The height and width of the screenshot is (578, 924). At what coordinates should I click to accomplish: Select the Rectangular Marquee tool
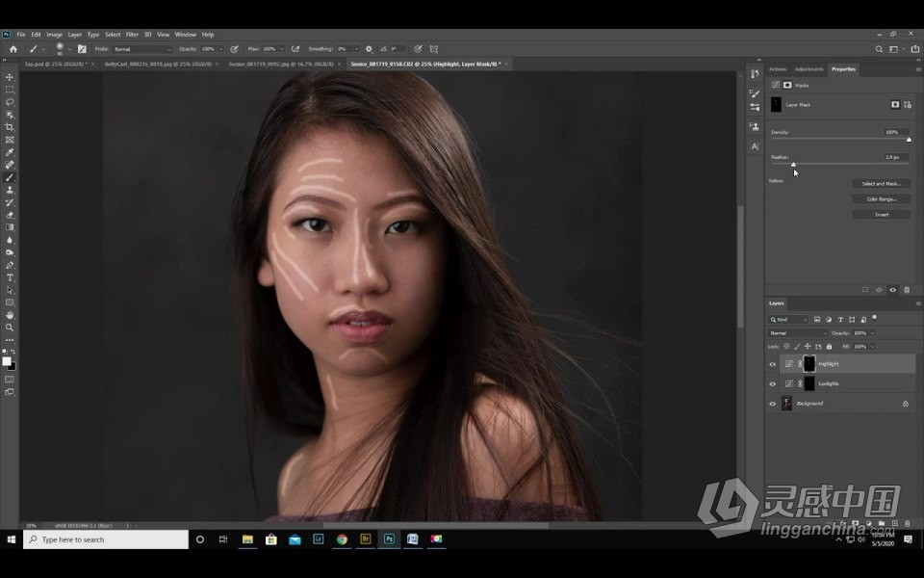[10, 90]
